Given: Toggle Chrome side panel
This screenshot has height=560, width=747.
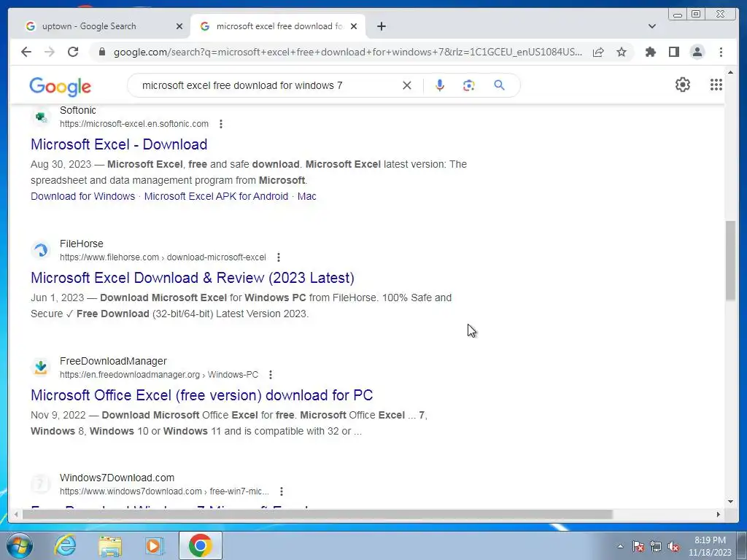Looking at the screenshot, I should coord(673,52).
